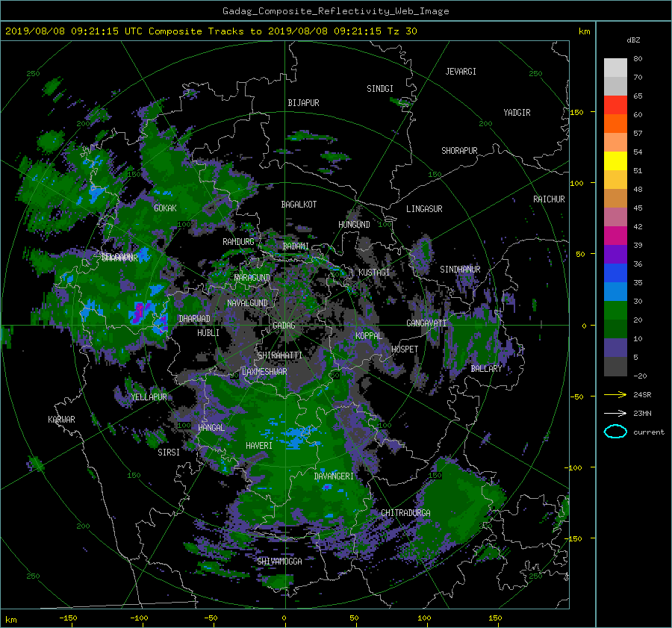Click the DAVANGERI city label

(334, 476)
